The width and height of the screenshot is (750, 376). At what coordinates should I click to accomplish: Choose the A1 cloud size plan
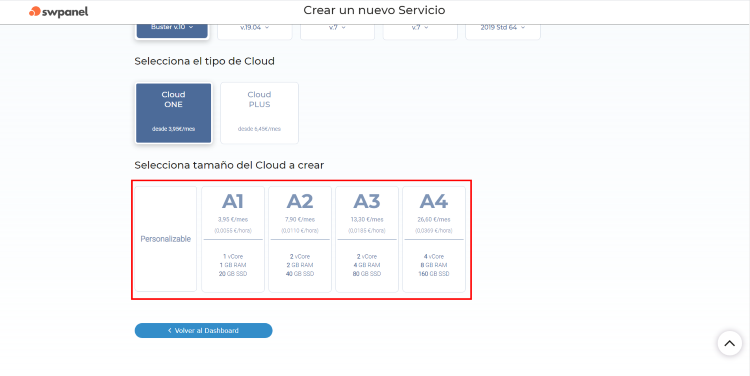(x=233, y=239)
